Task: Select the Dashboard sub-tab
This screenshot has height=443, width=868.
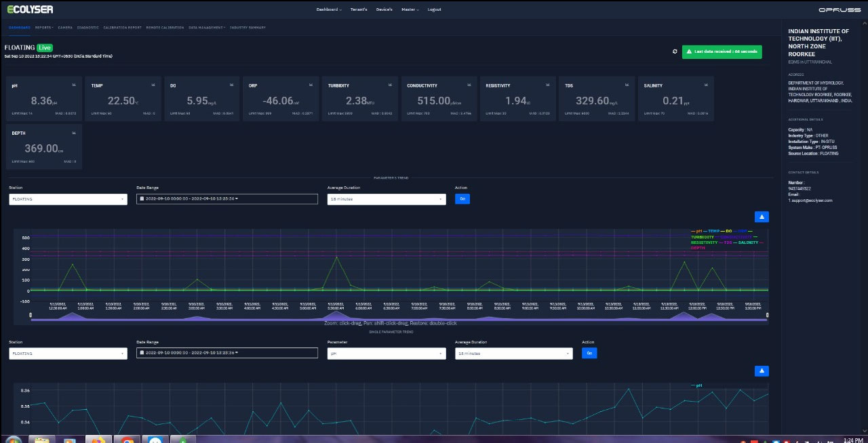Action: pos(20,28)
